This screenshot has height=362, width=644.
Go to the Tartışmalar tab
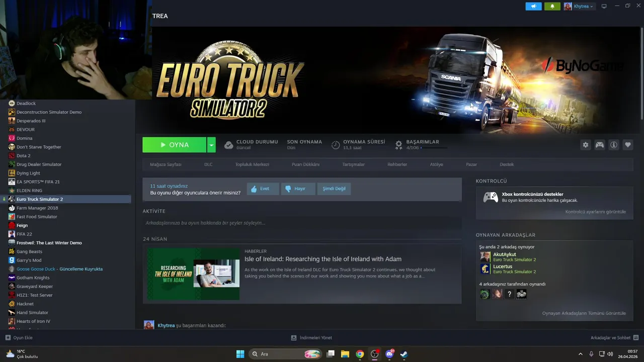coord(354,164)
